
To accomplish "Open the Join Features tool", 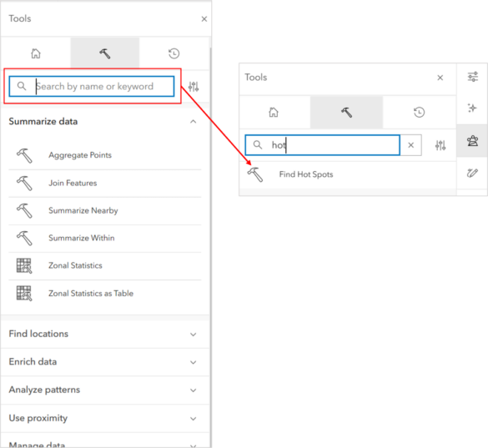I will [x=73, y=183].
